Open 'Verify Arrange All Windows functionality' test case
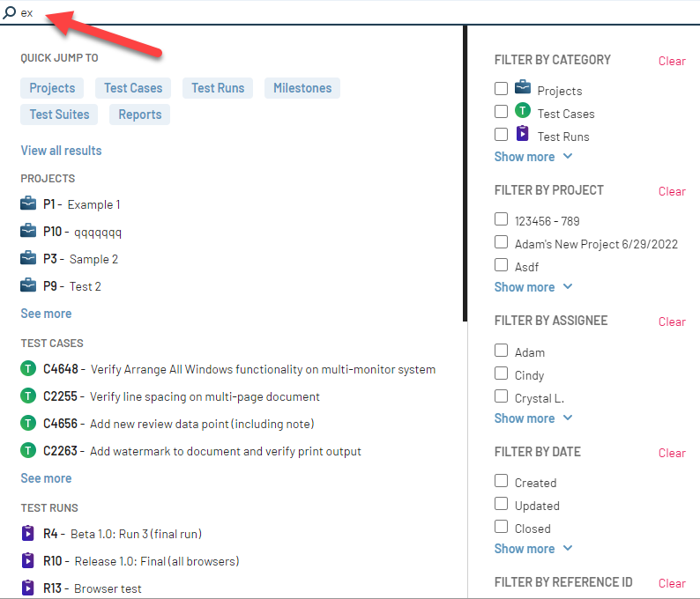 tap(263, 369)
